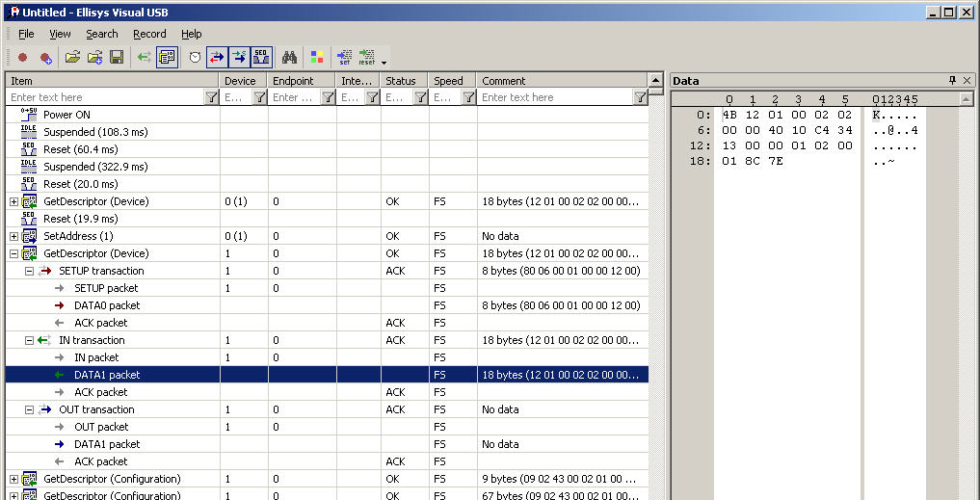
Task: Click the 'set' marker toolbar icon
Action: [344, 58]
